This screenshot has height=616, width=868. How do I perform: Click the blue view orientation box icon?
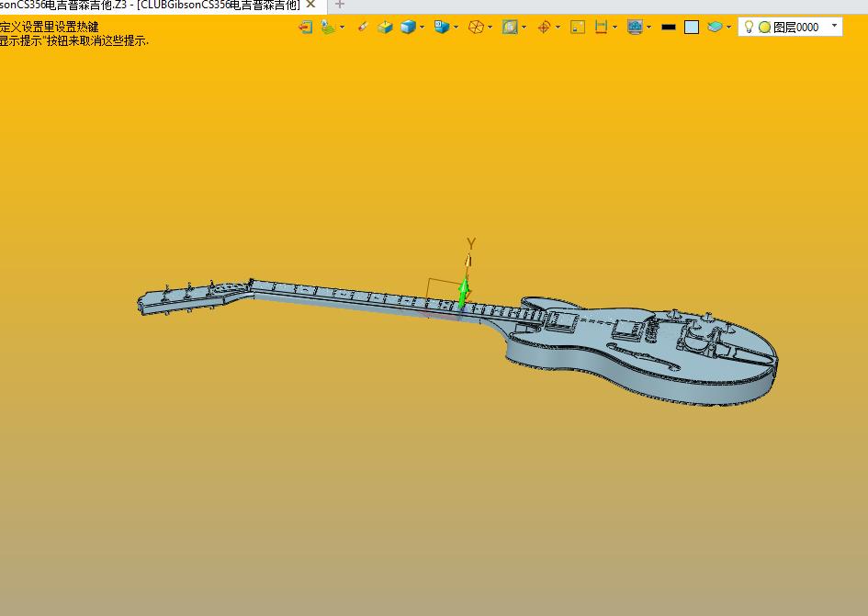[x=442, y=27]
